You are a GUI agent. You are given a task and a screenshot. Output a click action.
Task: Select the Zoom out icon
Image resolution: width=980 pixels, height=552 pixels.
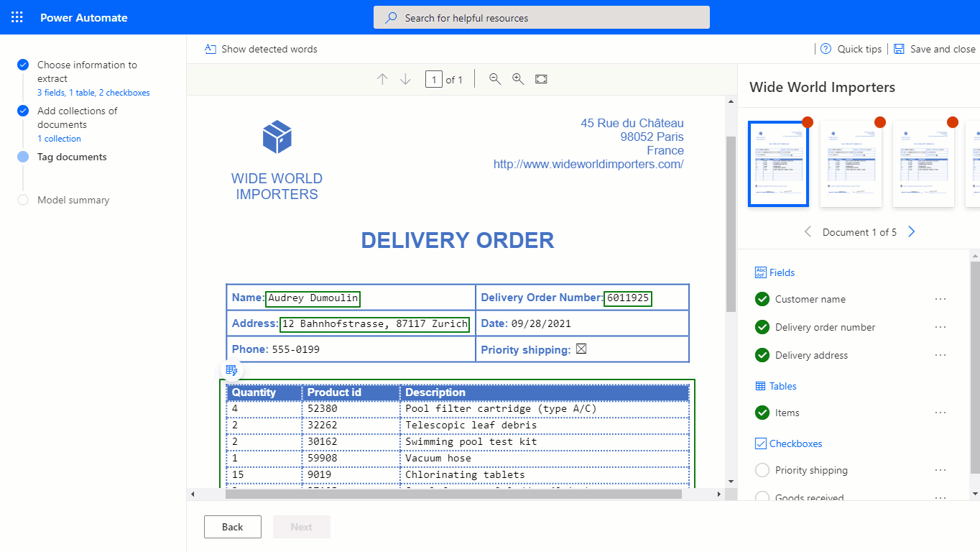pos(495,79)
